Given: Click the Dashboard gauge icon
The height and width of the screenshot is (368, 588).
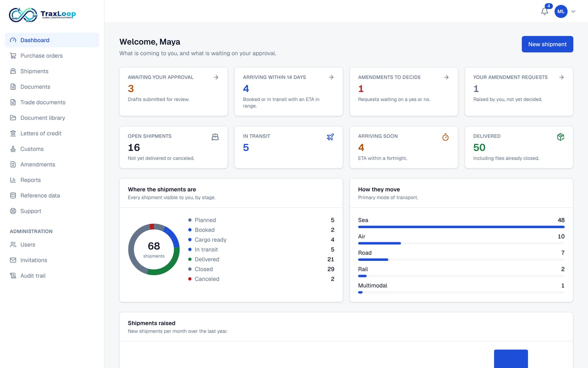Looking at the screenshot, I should (13, 40).
